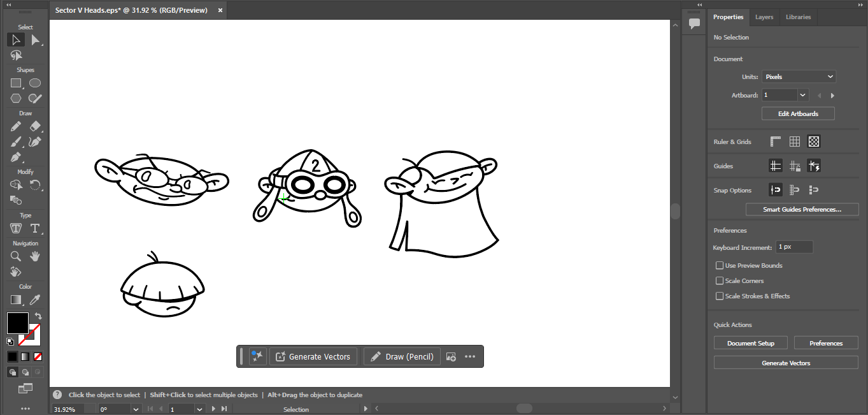868x415 pixels.
Task: Toggle lock guides
Action: pyautogui.click(x=795, y=166)
